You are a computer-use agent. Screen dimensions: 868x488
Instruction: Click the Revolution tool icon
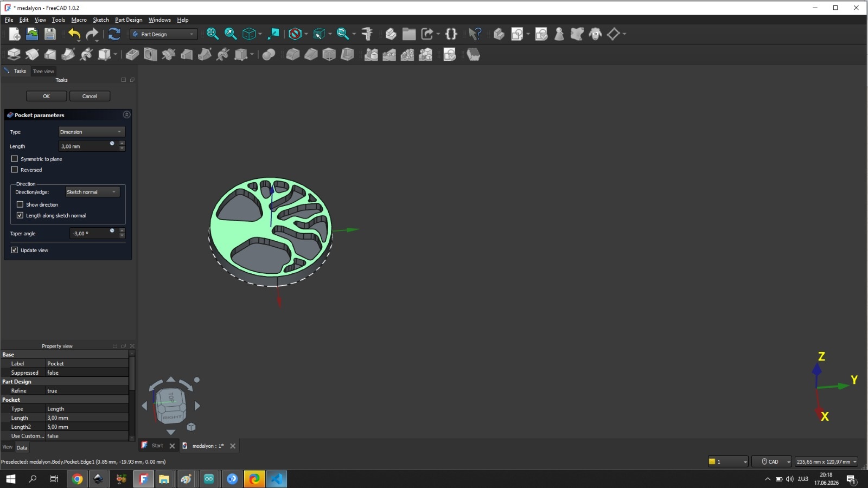pos(32,54)
